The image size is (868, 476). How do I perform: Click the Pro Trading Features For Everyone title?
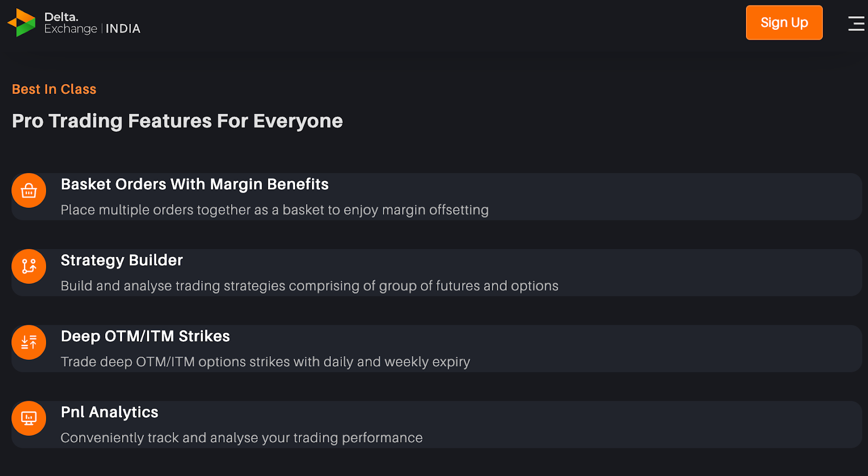[x=177, y=121]
